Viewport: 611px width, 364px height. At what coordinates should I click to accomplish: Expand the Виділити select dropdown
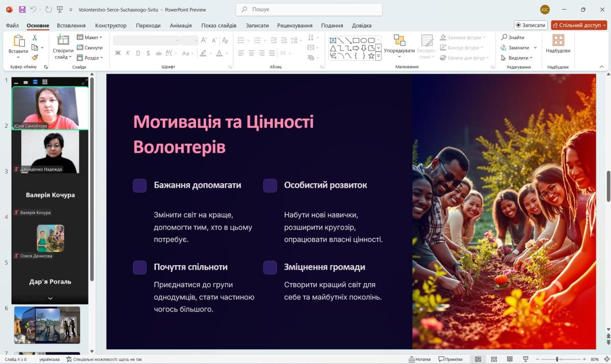click(518, 58)
